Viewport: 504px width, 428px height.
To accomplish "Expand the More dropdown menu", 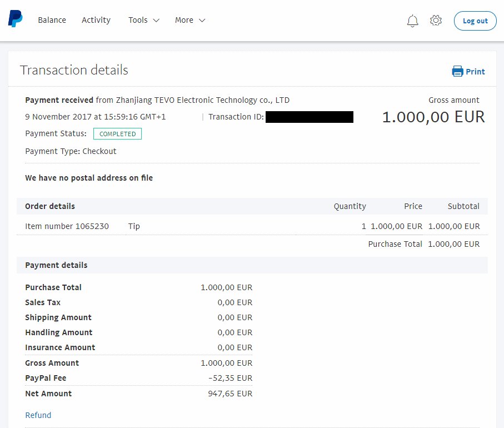I will click(x=190, y=20).
